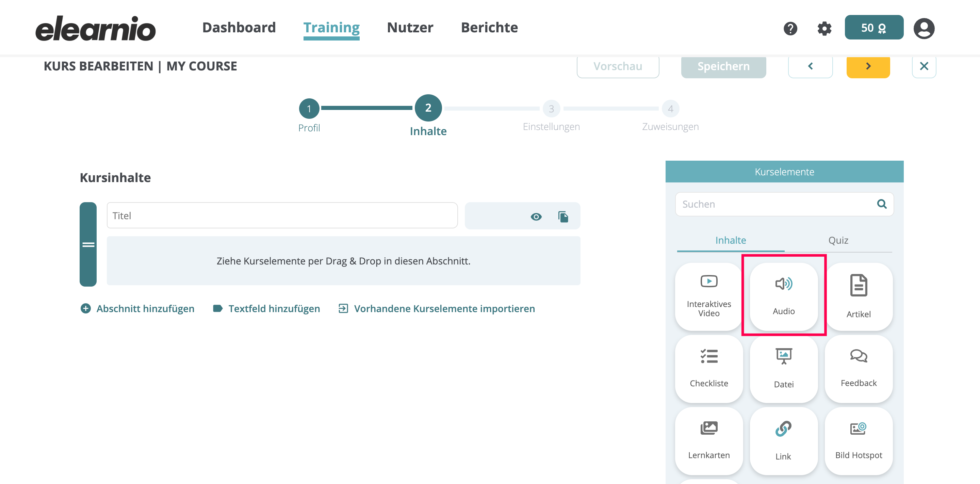Screen dimensions: 980x484
Task: Click Vorhandene Kurselemente importieren link
Action: click(437, 308)
